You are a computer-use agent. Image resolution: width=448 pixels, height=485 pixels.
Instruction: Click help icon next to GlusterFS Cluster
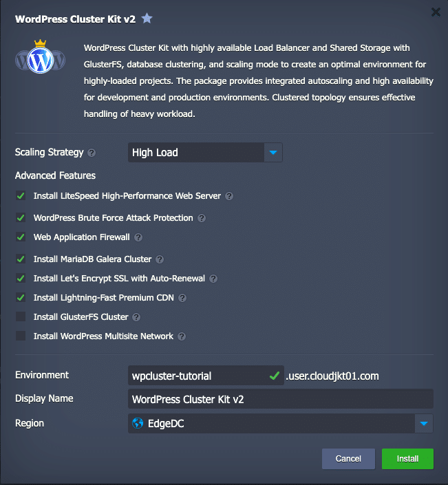point(136,317)
